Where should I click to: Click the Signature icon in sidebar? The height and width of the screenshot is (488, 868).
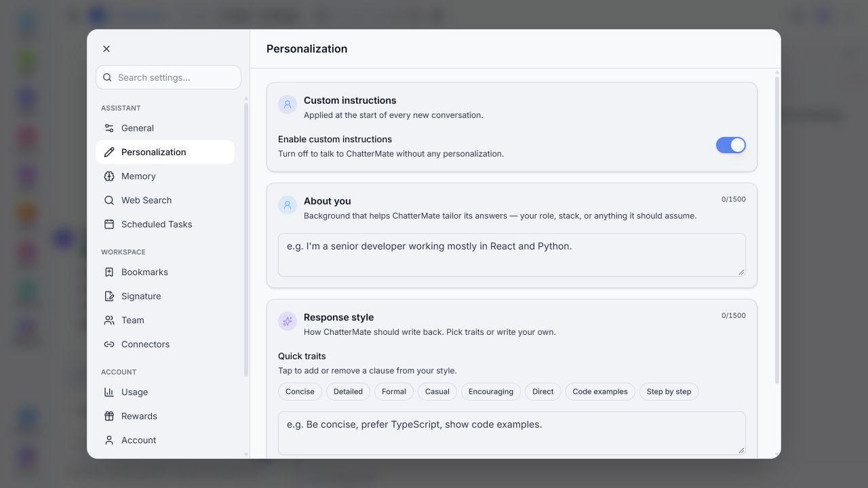[109, 296]
